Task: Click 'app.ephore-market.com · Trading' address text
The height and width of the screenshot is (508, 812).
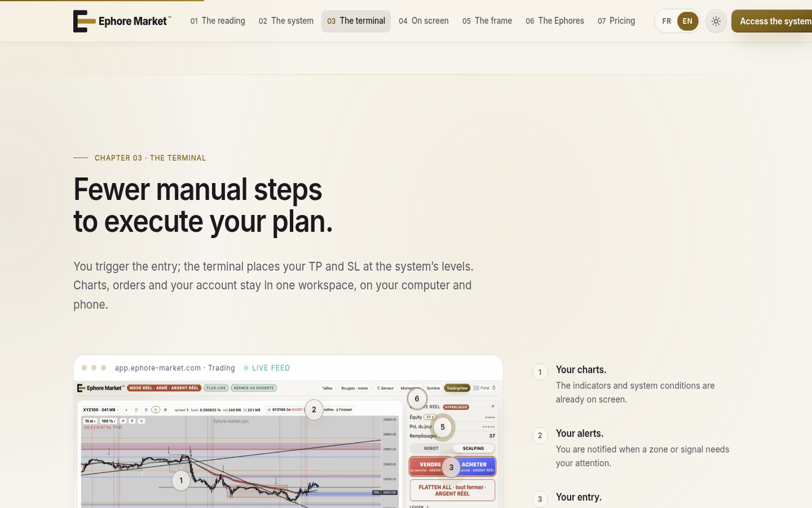Action: (175, 368)
